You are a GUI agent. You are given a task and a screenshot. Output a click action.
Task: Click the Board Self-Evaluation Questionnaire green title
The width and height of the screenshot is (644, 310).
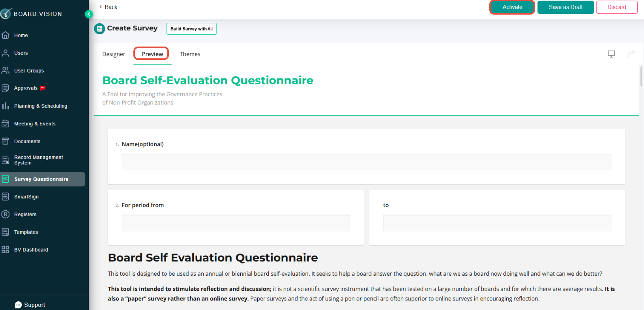click(208, 80)
